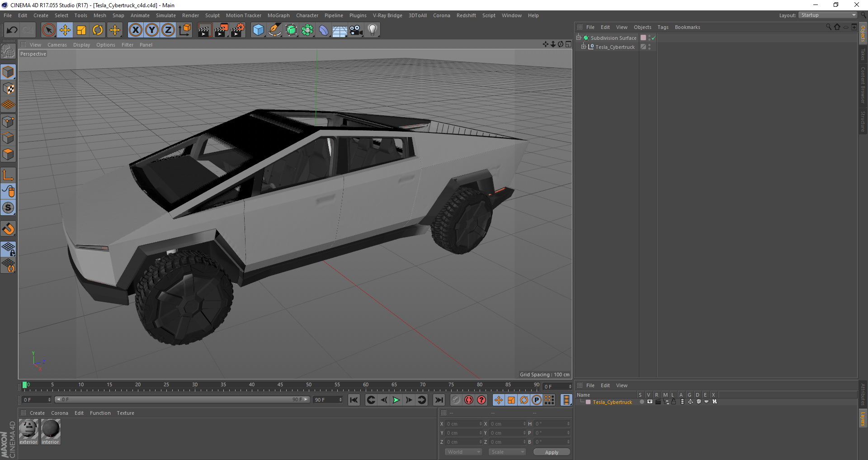
Task: Expand Tesla_Cybertruck object node
Action: [583, 47]
